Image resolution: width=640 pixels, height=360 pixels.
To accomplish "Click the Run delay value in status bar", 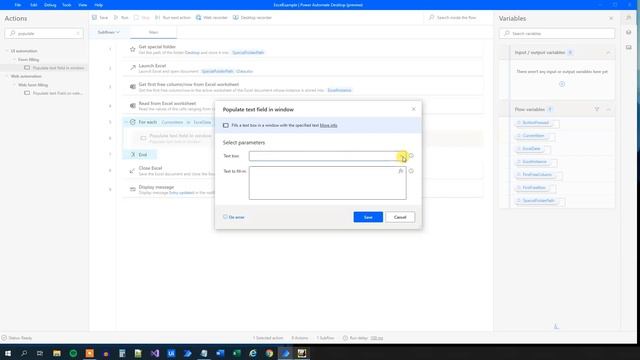I will (377, 338).
